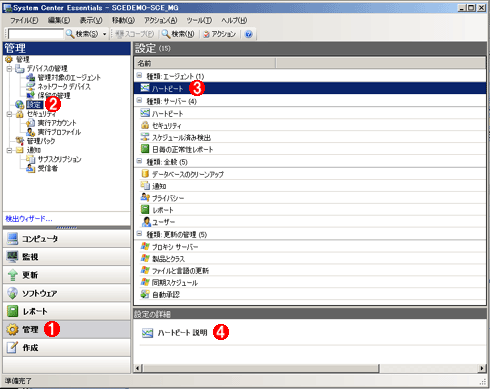Image resolution: width=490 pixels, height=389 pixels.
Task: Click the 受信者 tree icon
Action: [31, 168]
